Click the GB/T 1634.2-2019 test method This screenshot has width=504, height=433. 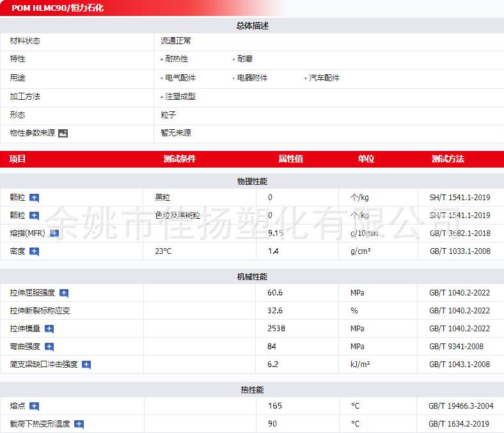(x=459, y=424)
